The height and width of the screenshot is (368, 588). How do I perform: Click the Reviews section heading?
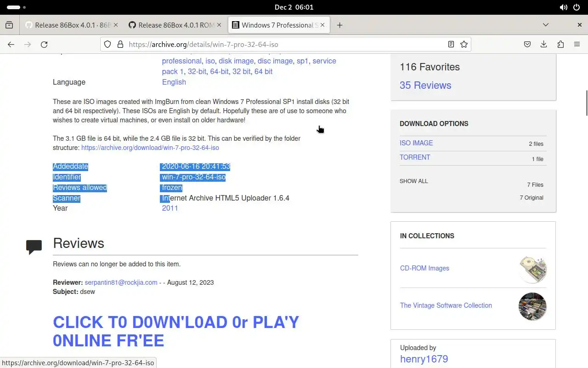click(x=79, y=243)
